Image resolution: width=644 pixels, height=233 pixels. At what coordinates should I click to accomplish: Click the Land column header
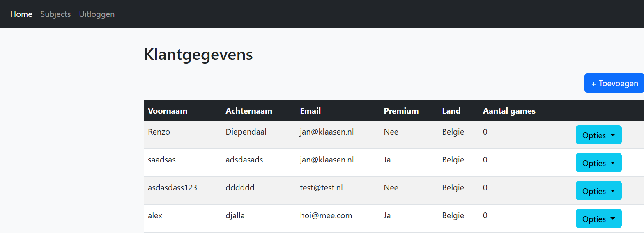pos(451,111)
